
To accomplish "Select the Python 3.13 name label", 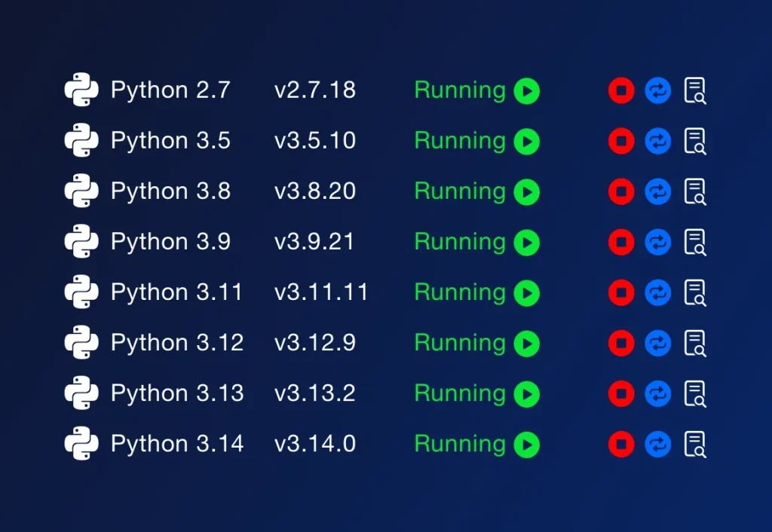I will coord(177,394).
